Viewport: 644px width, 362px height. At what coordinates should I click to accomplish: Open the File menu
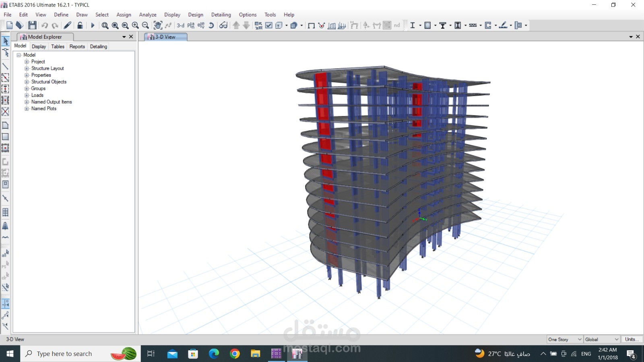click(x=8, y=14)
